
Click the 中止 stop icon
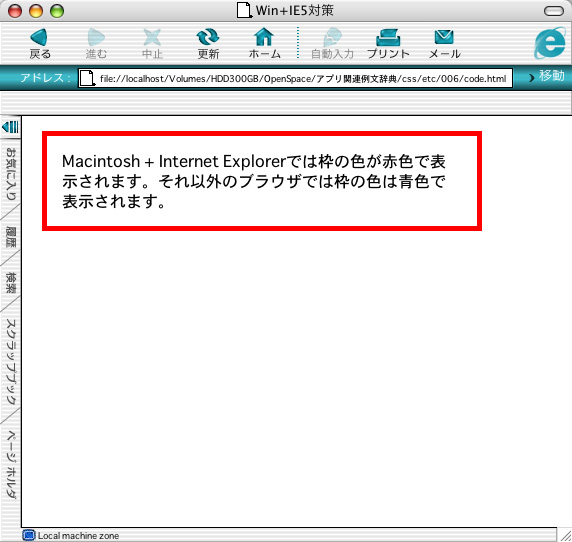pos(152,37)
